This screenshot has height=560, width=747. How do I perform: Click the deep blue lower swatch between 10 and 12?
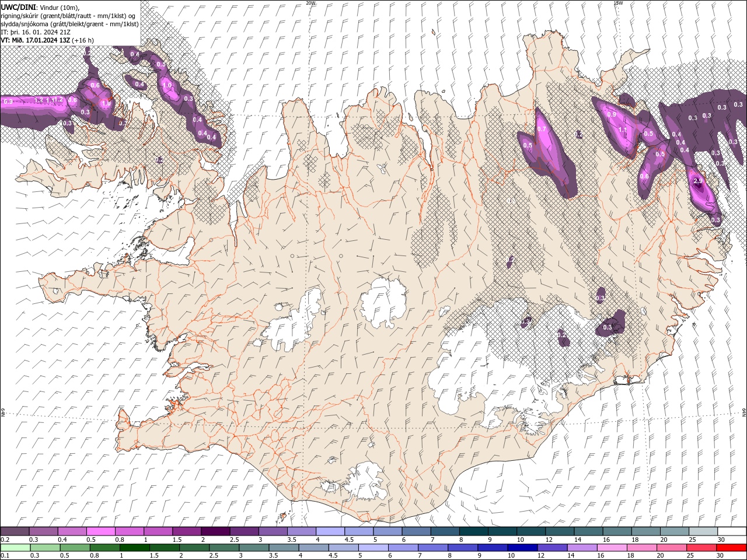[x=522, y=548]
